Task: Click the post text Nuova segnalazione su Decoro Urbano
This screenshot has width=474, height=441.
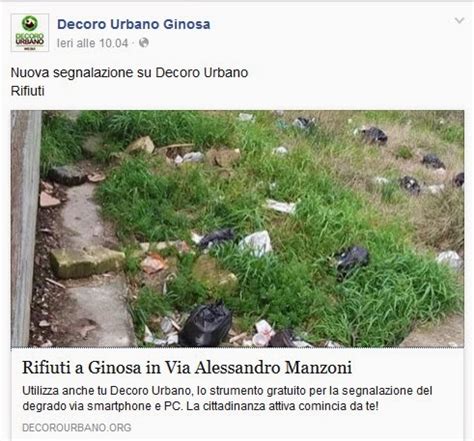Action: tap(129, 73)
